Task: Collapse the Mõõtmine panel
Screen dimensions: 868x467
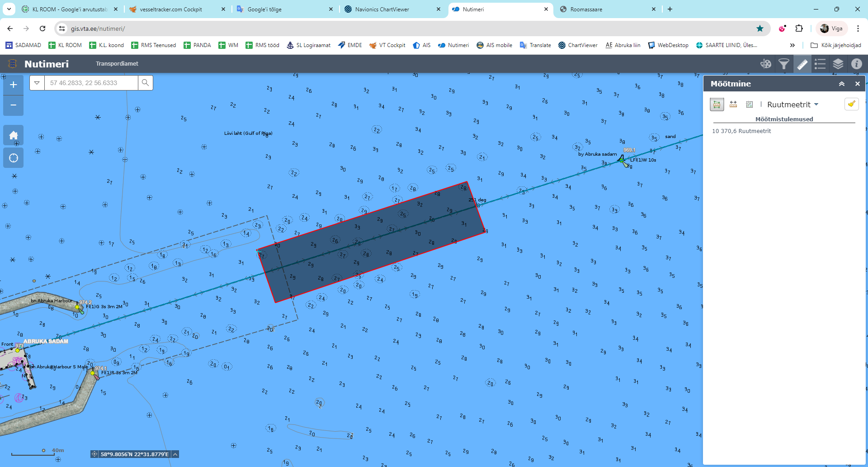Action: point(842,84)
